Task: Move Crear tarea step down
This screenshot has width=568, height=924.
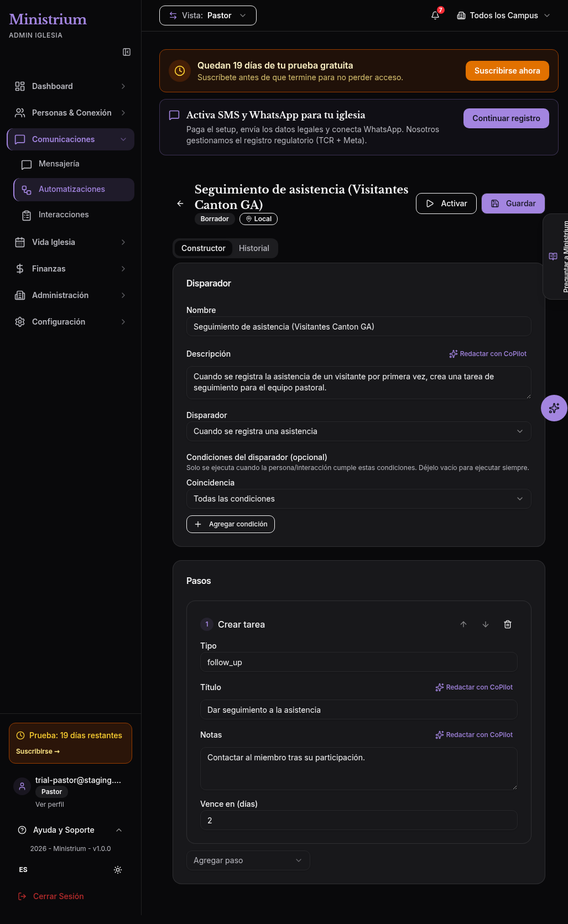Action: tap(486, 624)
